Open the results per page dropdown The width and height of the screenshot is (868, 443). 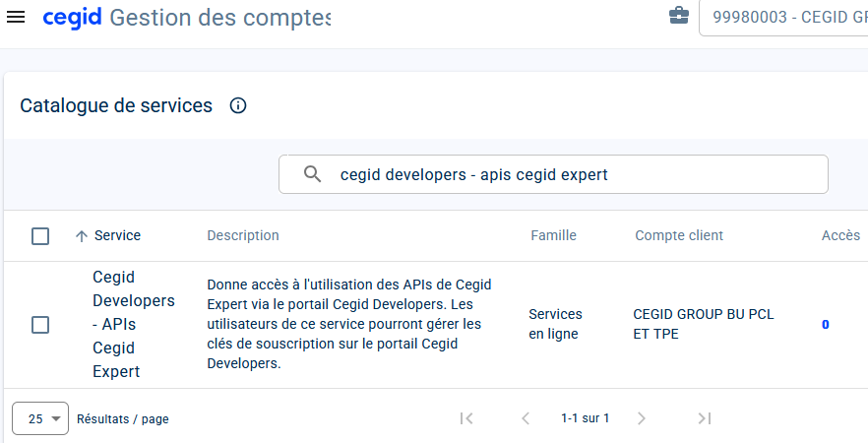pos(40,418)
